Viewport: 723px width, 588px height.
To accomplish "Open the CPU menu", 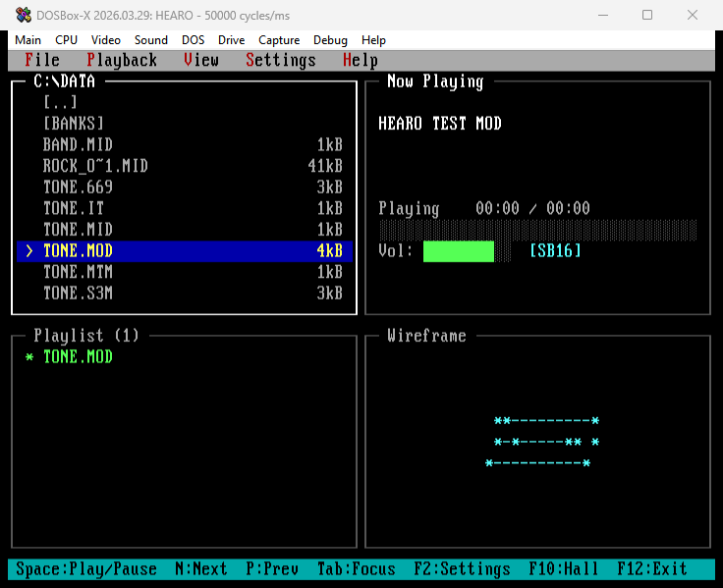I will pyautogui.click(x=66, y=40).
